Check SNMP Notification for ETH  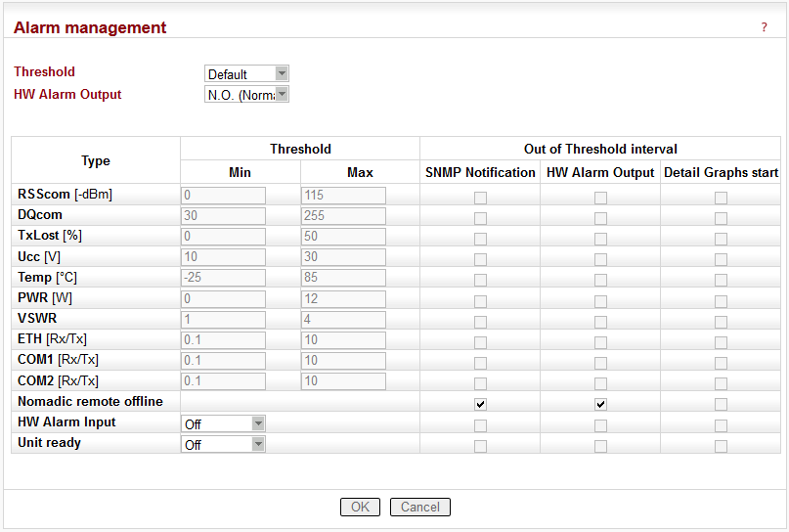[x=481, y=342]
